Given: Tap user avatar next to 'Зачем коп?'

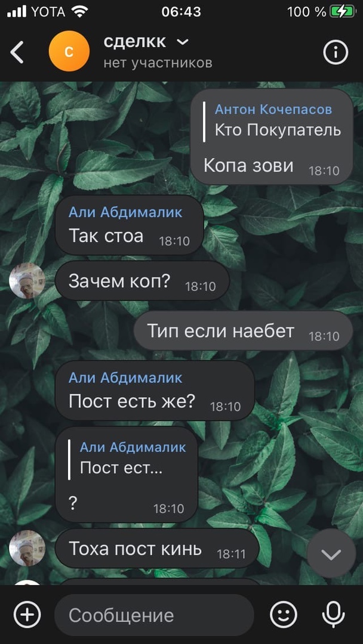Looking at the screenshot, I should (x=27, y=281).
